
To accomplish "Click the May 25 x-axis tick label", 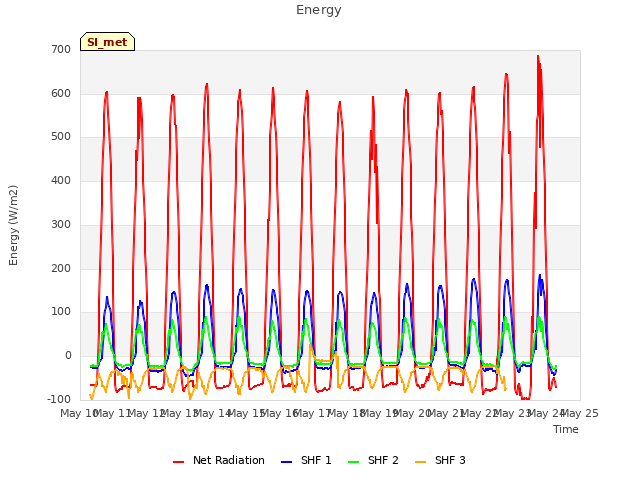I will tap(580, 413).
